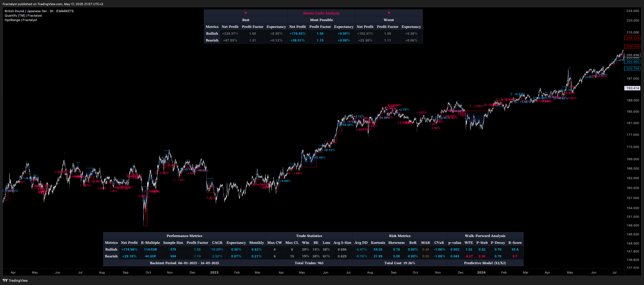Click the 'R-Score' column header
Viewport: 644px width, 285px height.
pyautogui.click(x=515, y=243)
